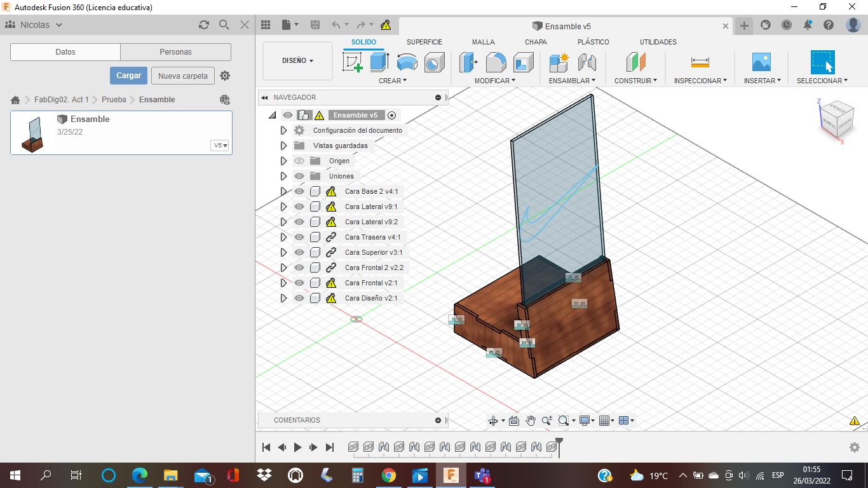This screenshot has width=868, height=488.
Task: Click the Insert image icon
Action: tap(761, 62)
